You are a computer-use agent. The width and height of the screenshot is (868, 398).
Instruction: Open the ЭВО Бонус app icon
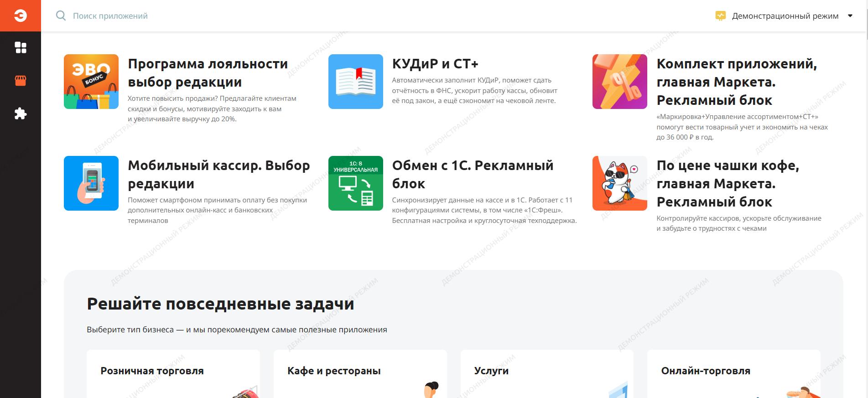[91, 82]
